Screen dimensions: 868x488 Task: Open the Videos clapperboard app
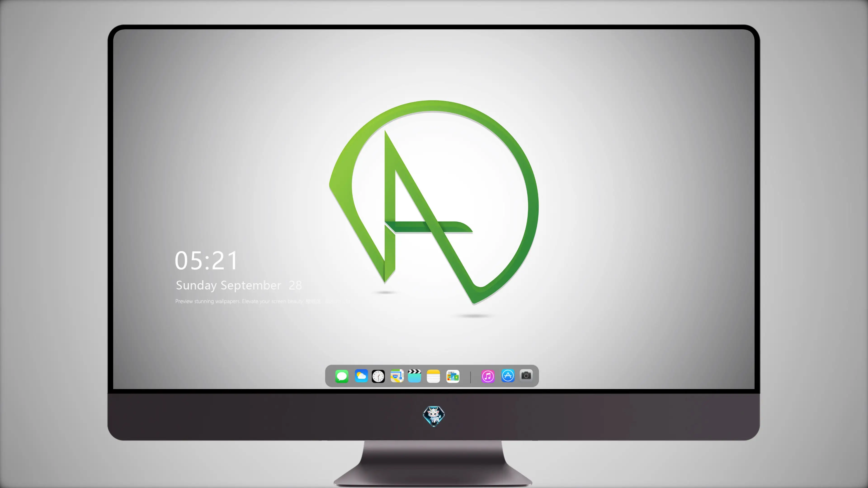click(x=415, y=376)
